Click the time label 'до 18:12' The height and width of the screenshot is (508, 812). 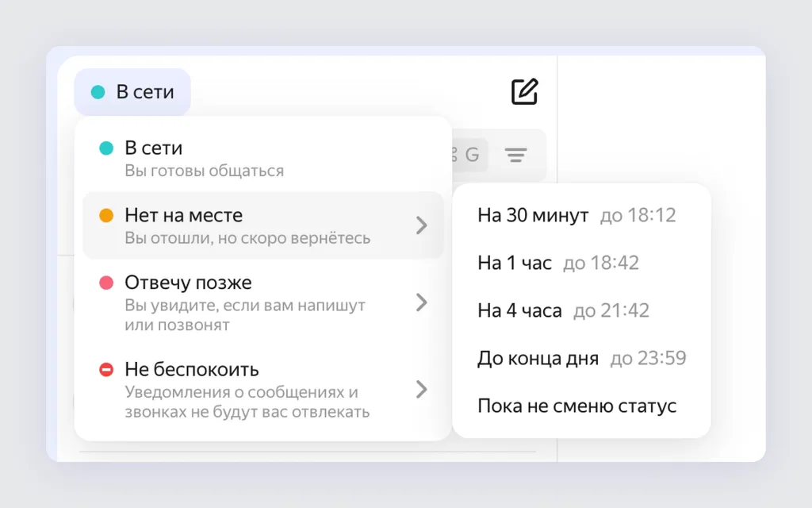click(638, 215)
